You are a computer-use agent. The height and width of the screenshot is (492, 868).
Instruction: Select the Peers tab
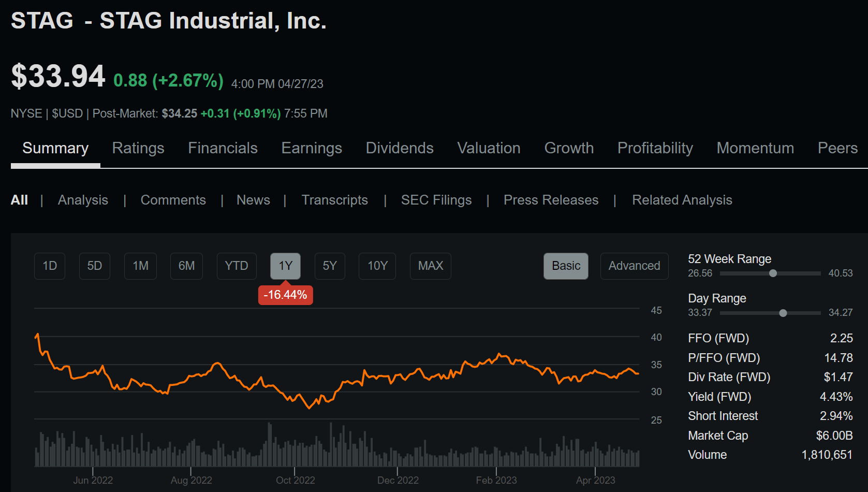837,149
